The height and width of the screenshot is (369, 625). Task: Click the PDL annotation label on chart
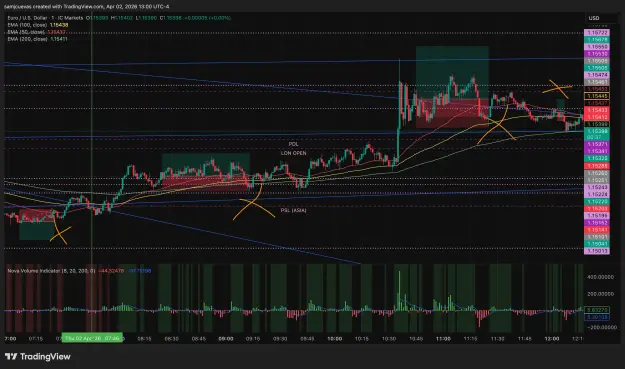click(x=293, y=144)
